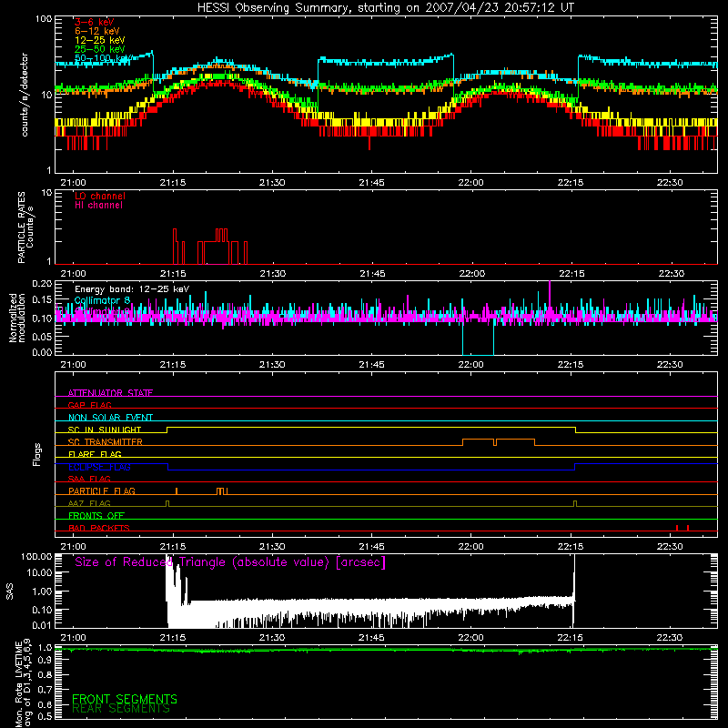Click the Size of Reduced Triangle title
Image resolution: width=728 pixels, height=728 pixels.
[x=230, y=562]
